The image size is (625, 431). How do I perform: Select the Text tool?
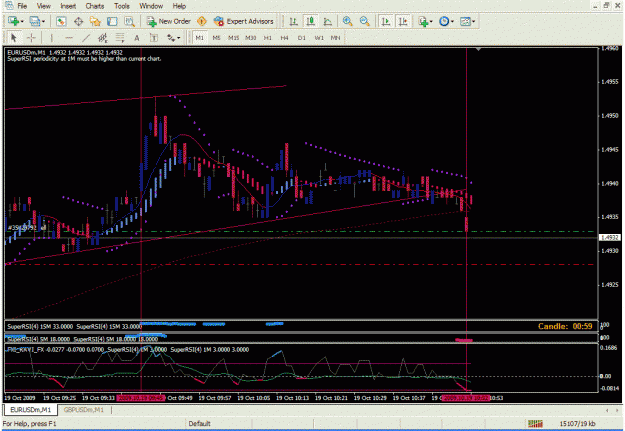[x=137, y=38]
